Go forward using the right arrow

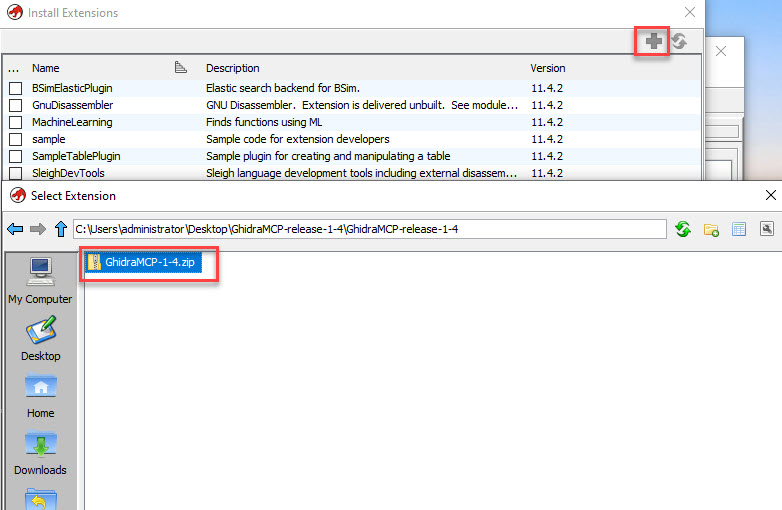click(38, 229)
